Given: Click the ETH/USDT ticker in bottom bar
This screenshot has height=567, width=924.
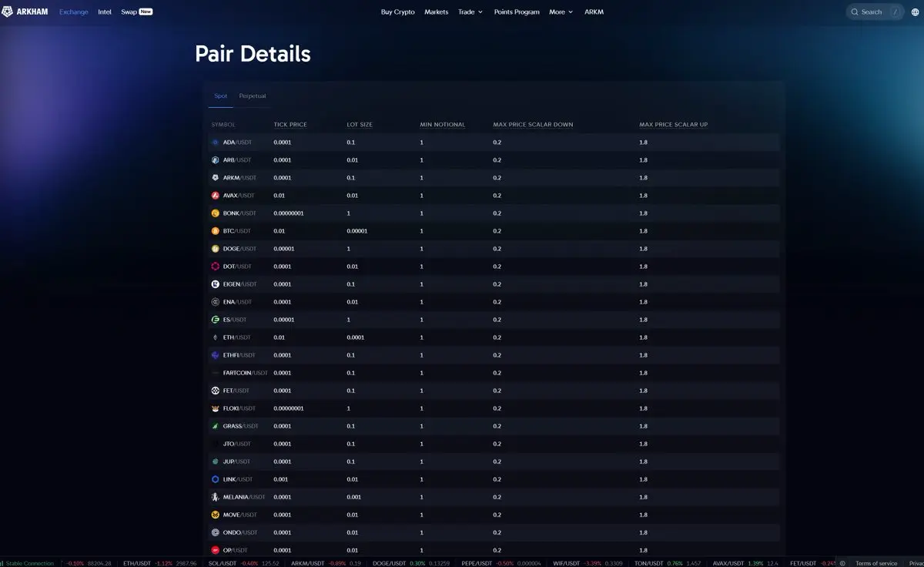Looking at the screenshot, I should pyautogui.click(x=159, y=563).
